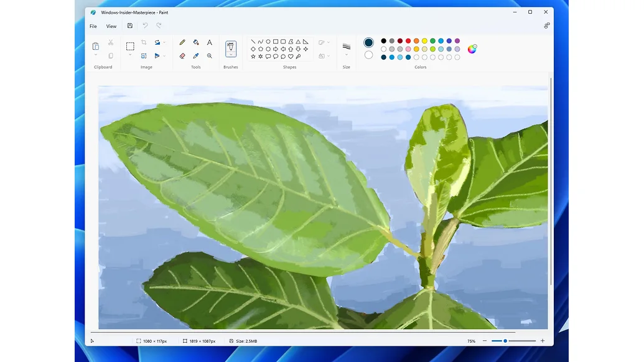Pick the Six-point star shape
Screen dimensions: 644x362
tap(260, 56)
